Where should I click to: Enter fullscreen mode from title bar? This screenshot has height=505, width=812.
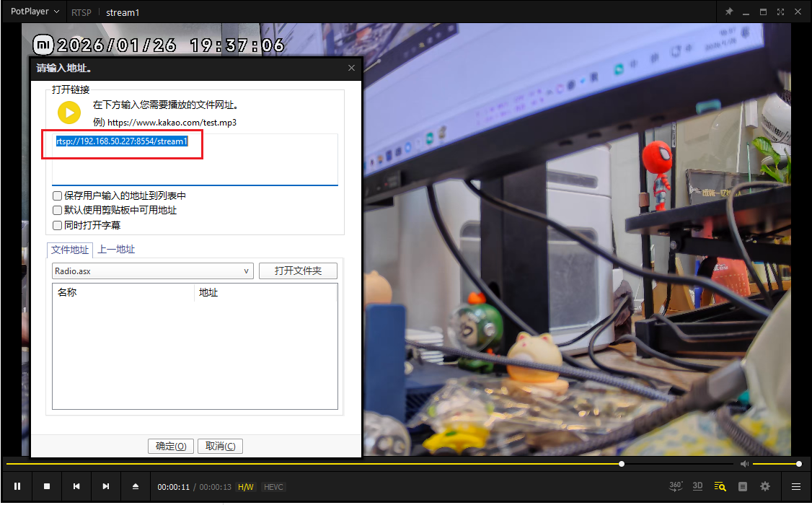coord(780,12)
